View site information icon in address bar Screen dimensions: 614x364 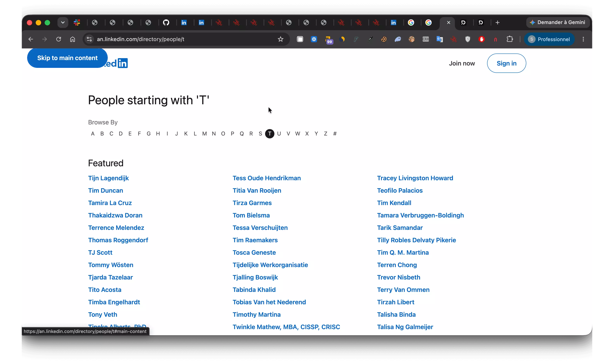point(89,39)
